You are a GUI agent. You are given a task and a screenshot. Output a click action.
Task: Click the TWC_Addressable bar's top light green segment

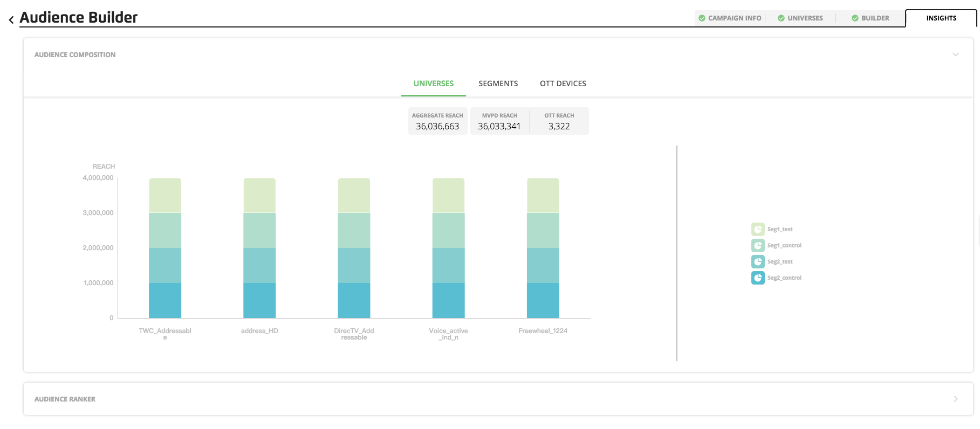[165, 196]
